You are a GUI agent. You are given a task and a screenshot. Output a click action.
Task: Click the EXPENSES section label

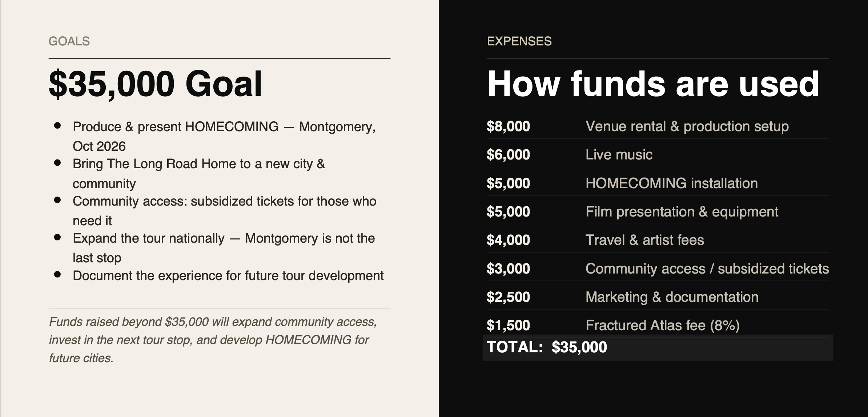519,41
